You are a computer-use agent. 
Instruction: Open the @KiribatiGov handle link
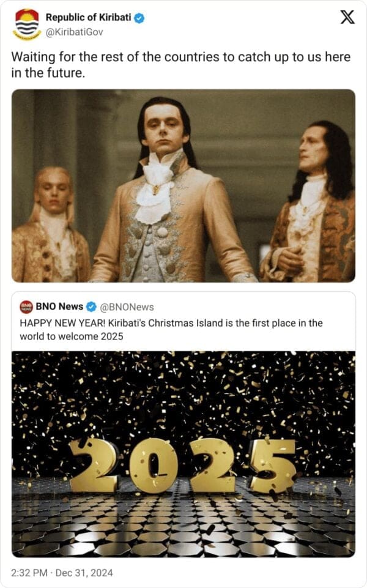pyautogui.click(x=74, y=32)
